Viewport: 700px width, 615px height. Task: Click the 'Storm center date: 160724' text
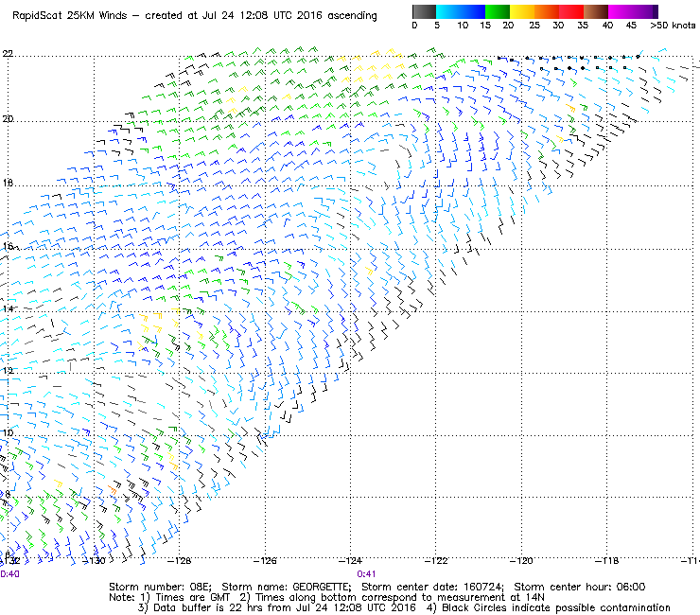coord(432,587)
